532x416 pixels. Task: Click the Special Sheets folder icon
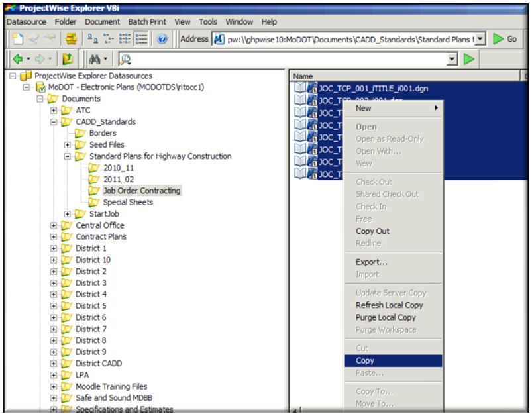point(93,202)
